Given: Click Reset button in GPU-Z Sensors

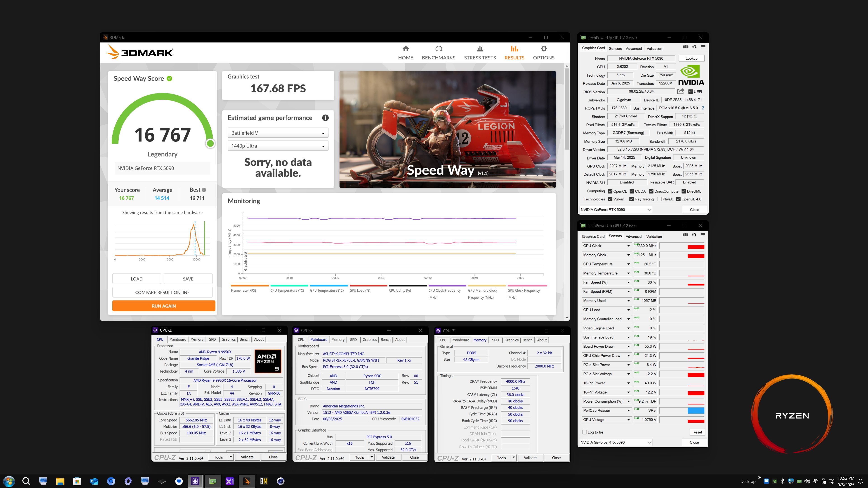Looking at the screenshot, I should [x=697, y=432].
